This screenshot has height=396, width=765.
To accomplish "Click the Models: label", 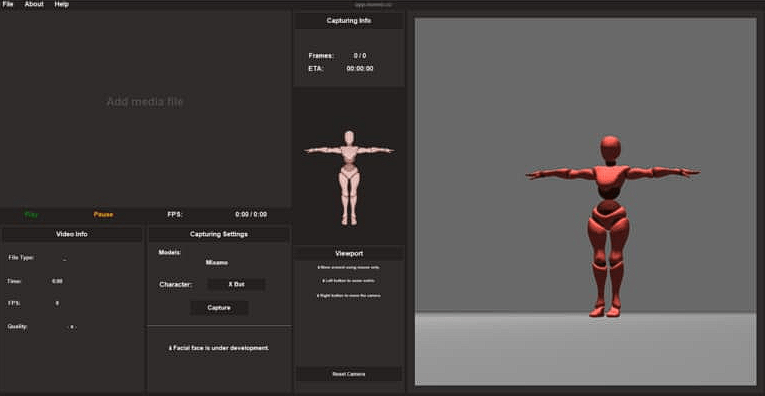I will pos(170,253).
